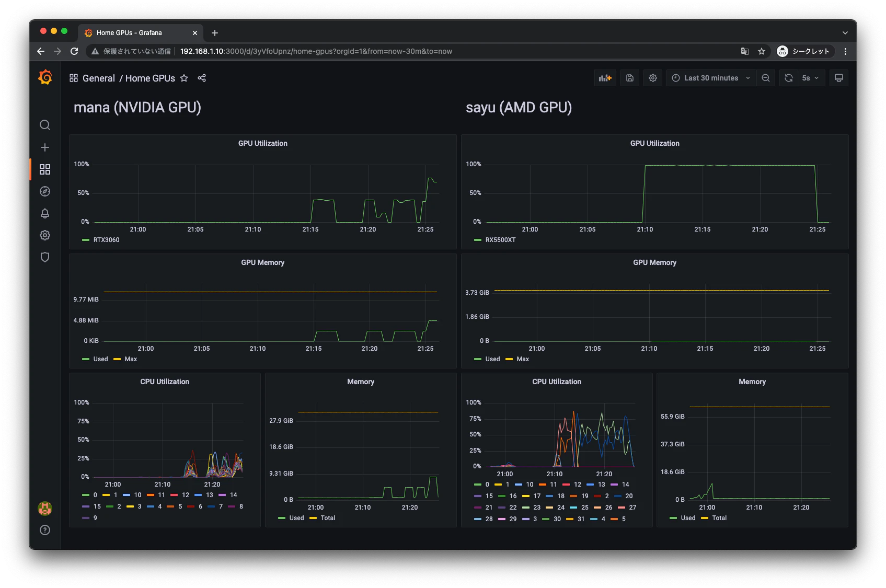Open the Server Admin shield icon
Image resolution: width=886 pixels, height=588 pixels.
click(x=45, y=257)
